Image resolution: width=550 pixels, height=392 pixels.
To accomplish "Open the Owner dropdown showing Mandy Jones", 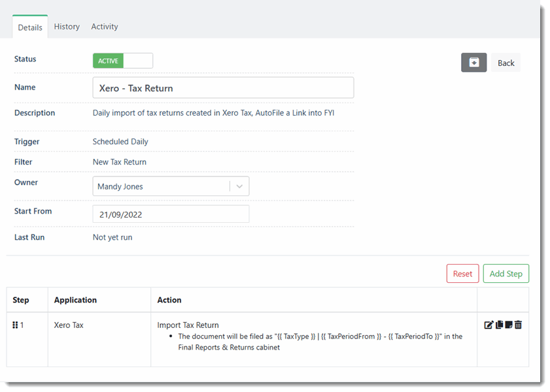I will pos(171,186).
